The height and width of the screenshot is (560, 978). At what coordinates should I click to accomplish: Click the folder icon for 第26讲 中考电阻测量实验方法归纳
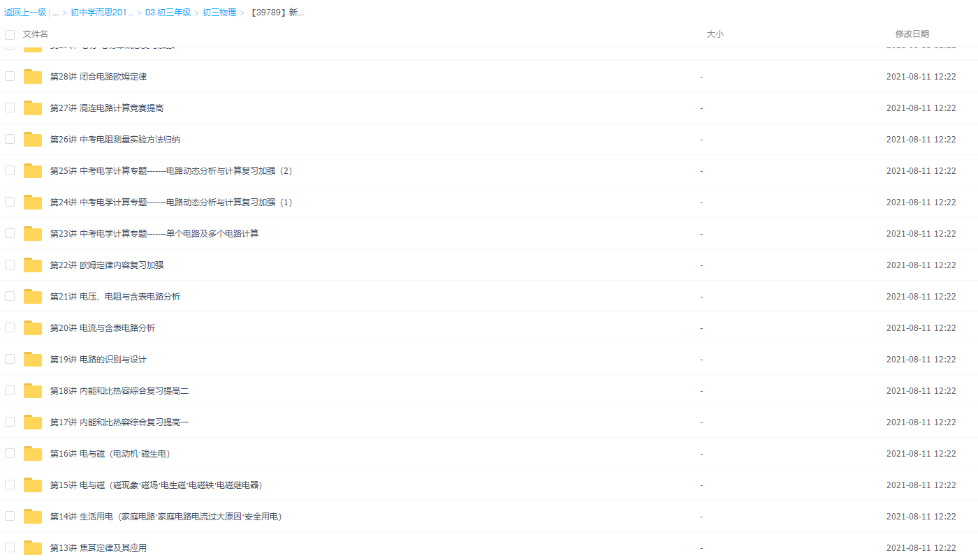coord(33,140)
